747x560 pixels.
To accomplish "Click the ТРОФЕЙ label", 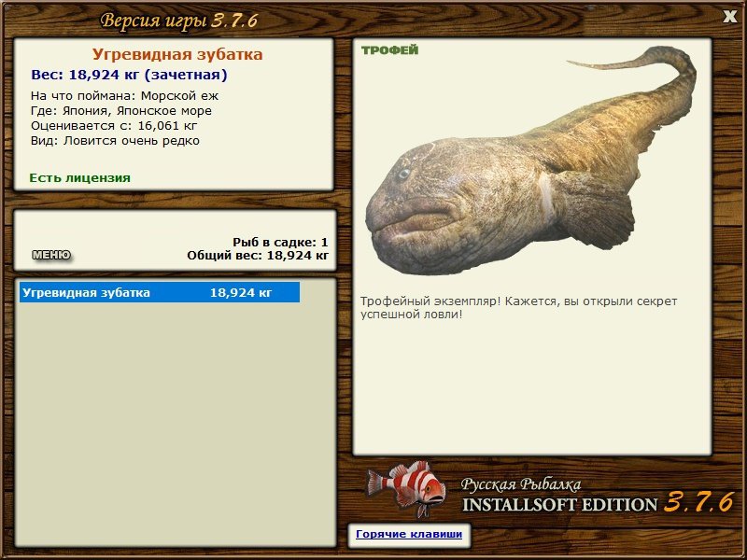I will click(x=389, y=50).
